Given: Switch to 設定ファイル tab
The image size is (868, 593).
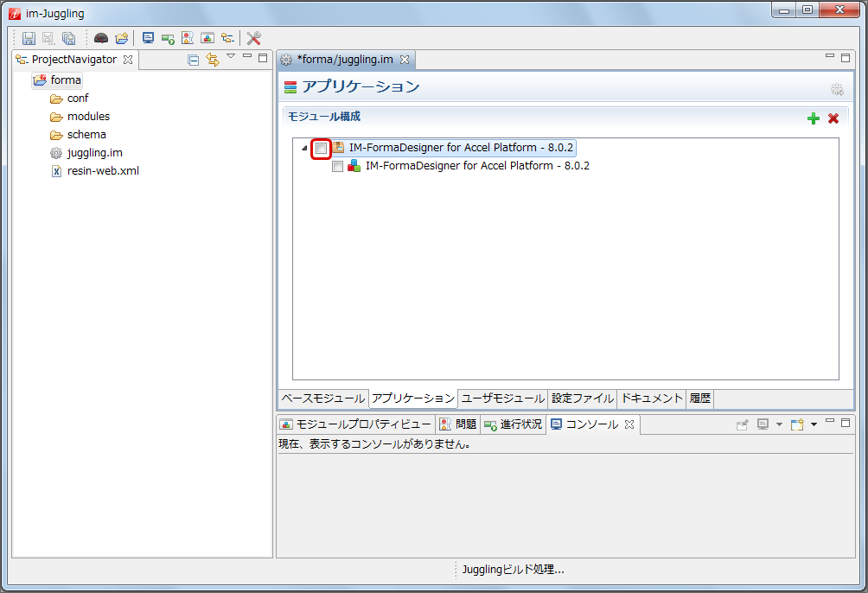Looking at the screenshot, I should click(583, 399).
